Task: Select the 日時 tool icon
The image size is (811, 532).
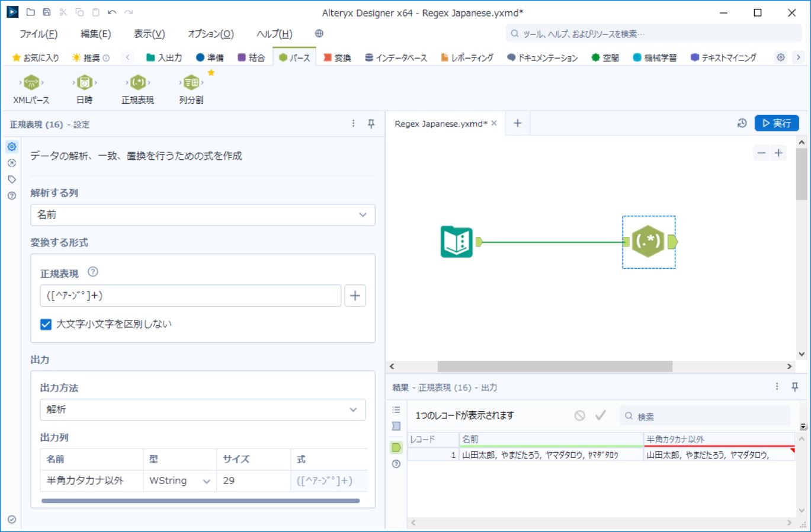Action: coord(84,83)
